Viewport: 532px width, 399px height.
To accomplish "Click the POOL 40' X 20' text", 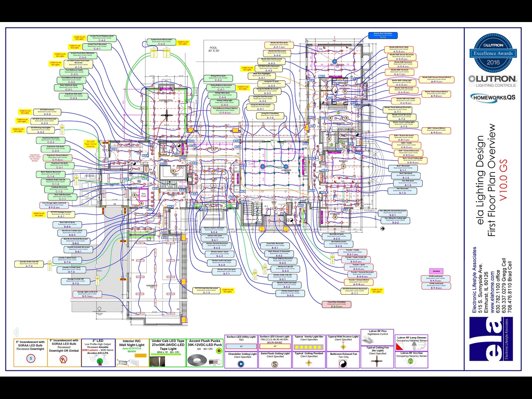I will click(214, 49).
